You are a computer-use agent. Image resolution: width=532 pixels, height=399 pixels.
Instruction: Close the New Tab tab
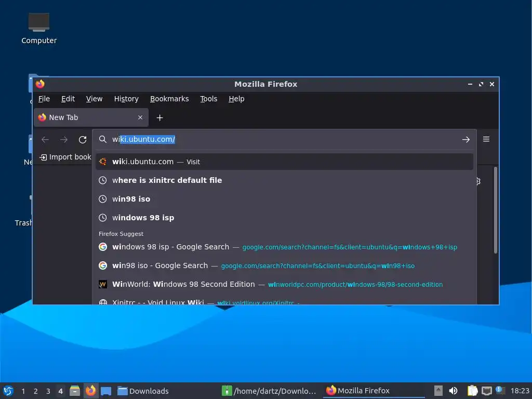[x=140, y=117]
